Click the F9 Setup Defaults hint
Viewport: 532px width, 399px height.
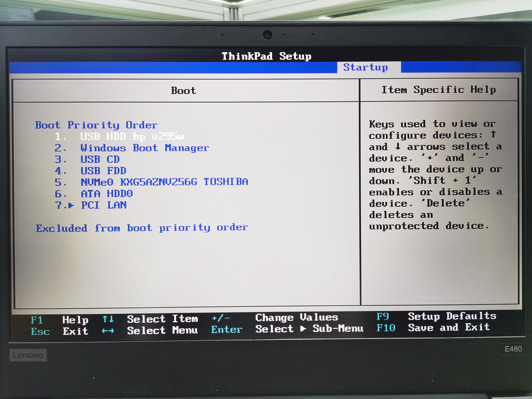click(436, 316)
